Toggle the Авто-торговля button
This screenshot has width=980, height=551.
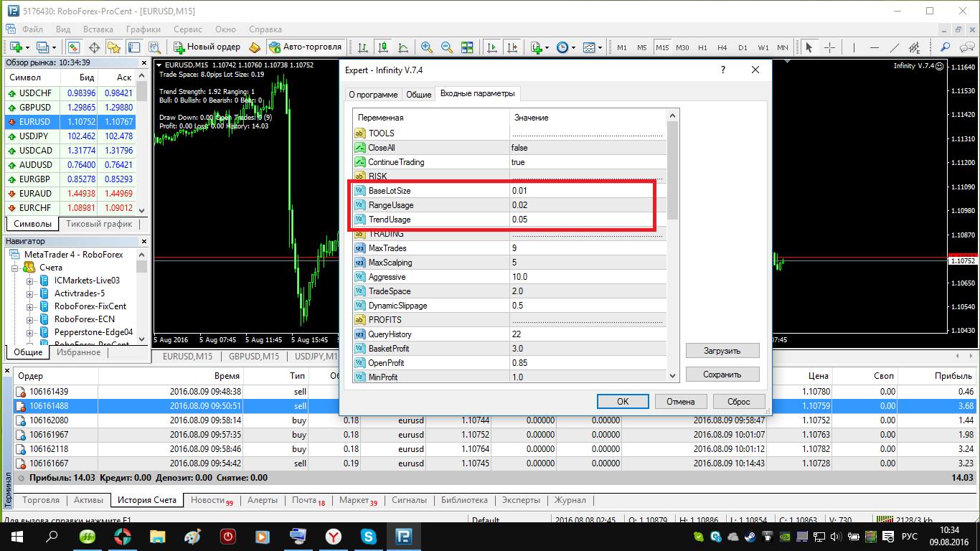click(x=306, y=47)
